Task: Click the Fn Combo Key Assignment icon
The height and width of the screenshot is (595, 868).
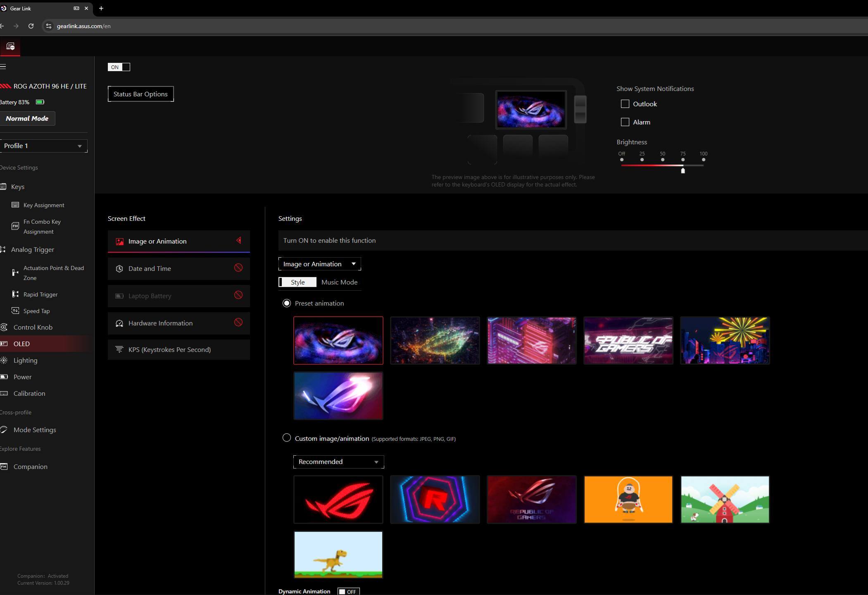Action: (x=15, y=226)
